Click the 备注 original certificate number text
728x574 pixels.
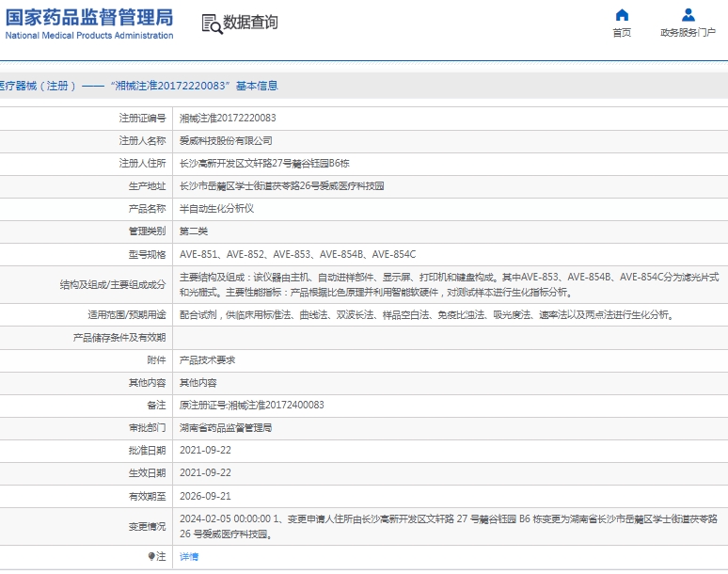click(x=251, y=406)
